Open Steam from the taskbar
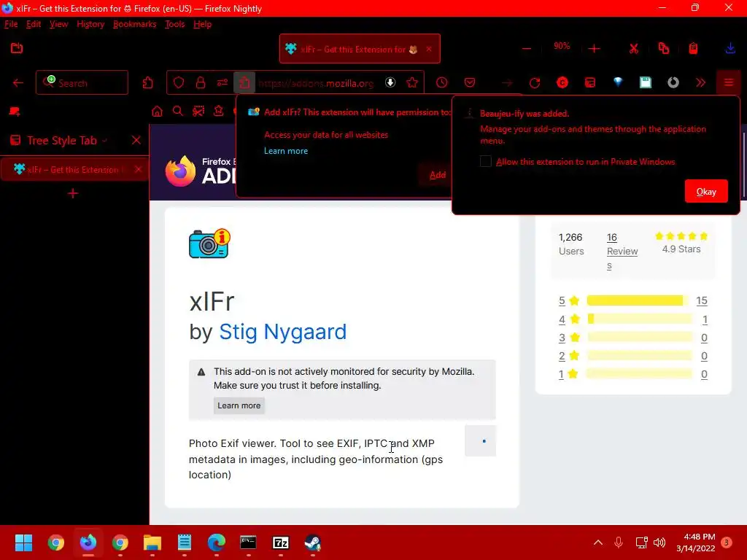Screen dimensions: 747x560 [312, 542]
